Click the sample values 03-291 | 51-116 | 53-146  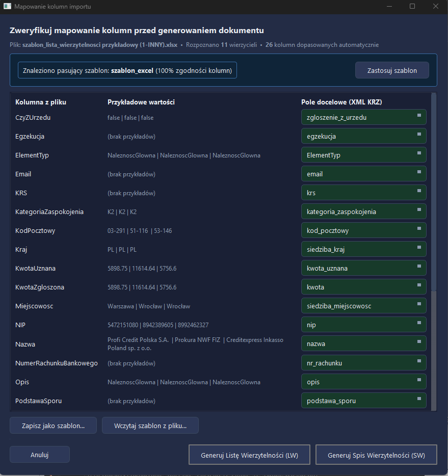[140, 230]
